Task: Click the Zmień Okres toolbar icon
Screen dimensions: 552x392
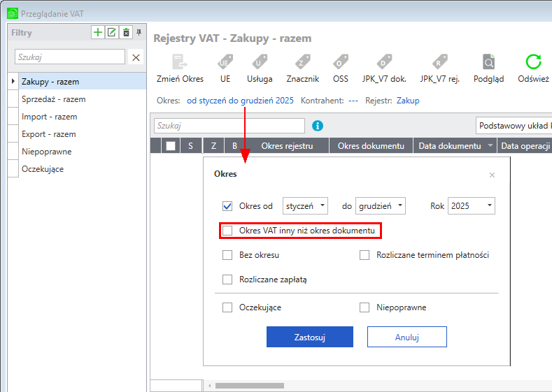Action: pos(179,63)
